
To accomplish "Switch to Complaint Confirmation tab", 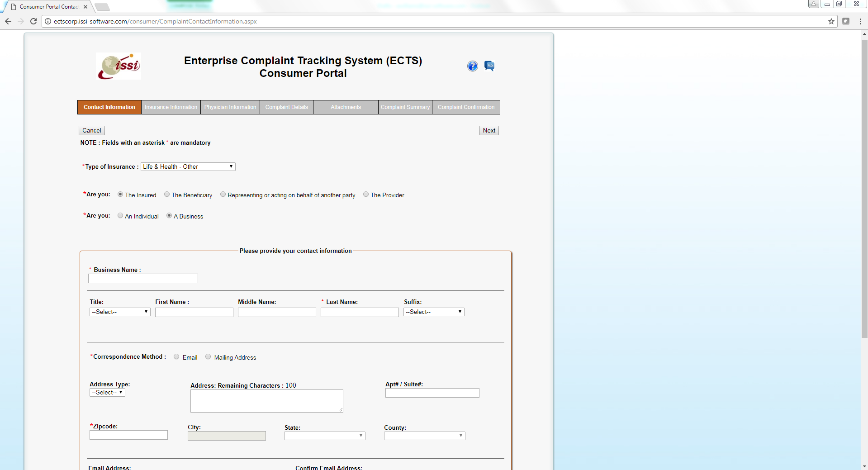I will pos(466,107).
